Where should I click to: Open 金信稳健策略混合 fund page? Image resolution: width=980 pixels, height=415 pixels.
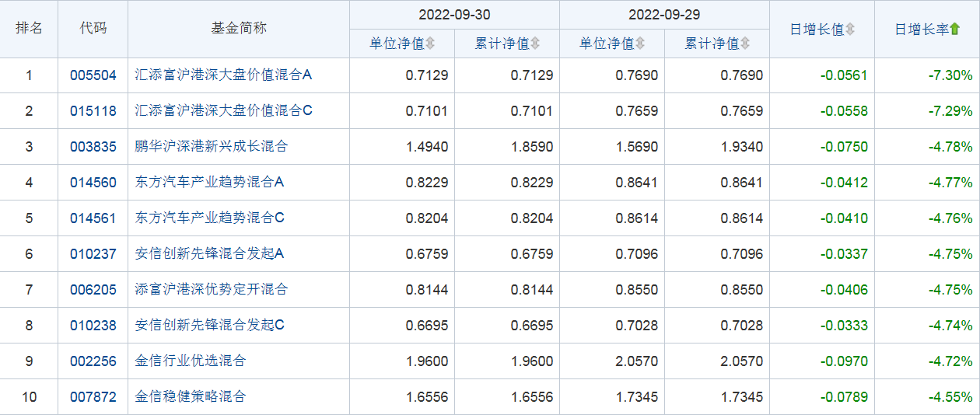(191, 397)
